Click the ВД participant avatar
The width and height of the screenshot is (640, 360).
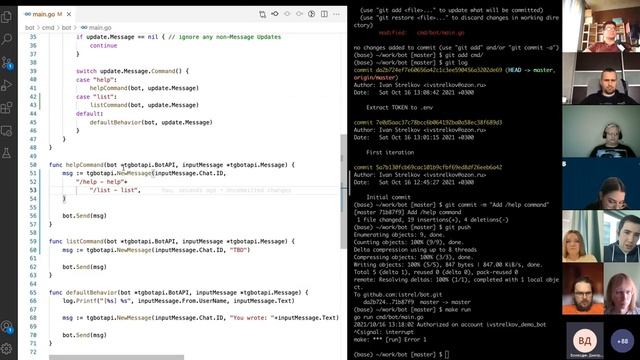tap(585, 340)
